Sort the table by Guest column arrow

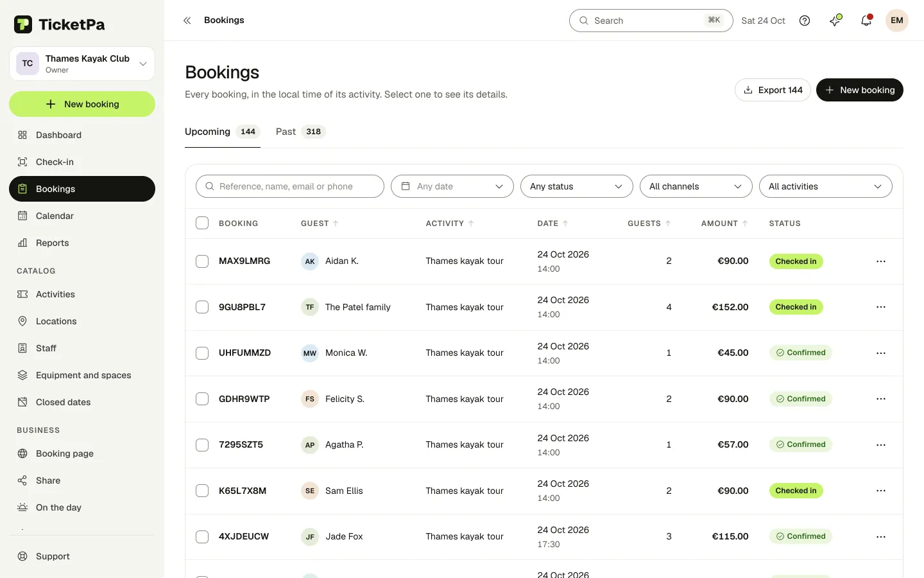click(336, 223)
